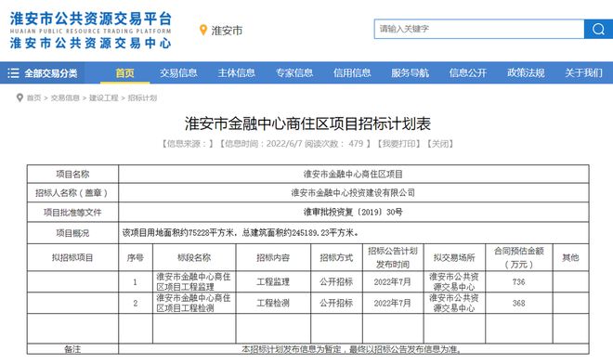
Task: Open the 信用信息 navigation tab
Action: 352,72
